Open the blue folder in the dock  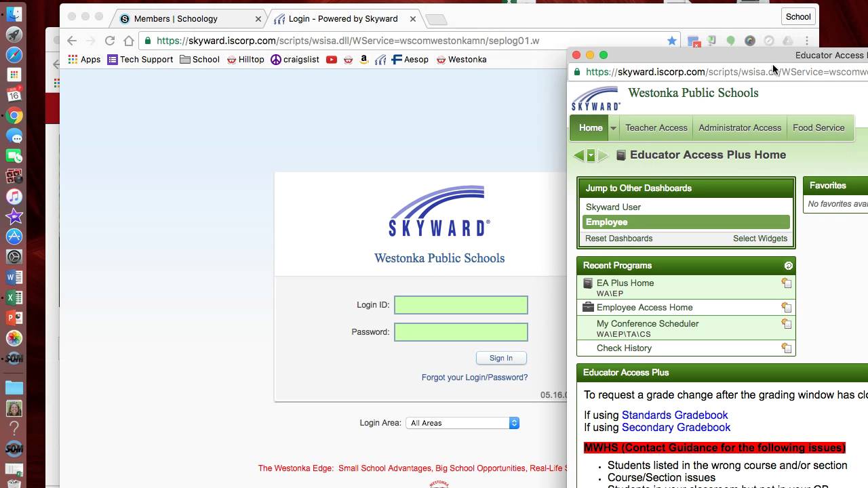tap(14, 388)
